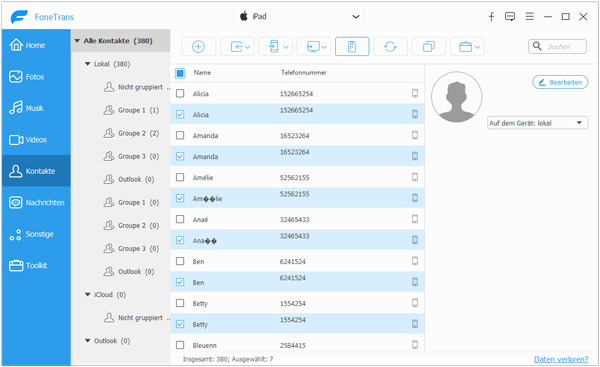Open Fotos section in sidebar
Viewport: 600px width, 367px height.
(36, 77)
